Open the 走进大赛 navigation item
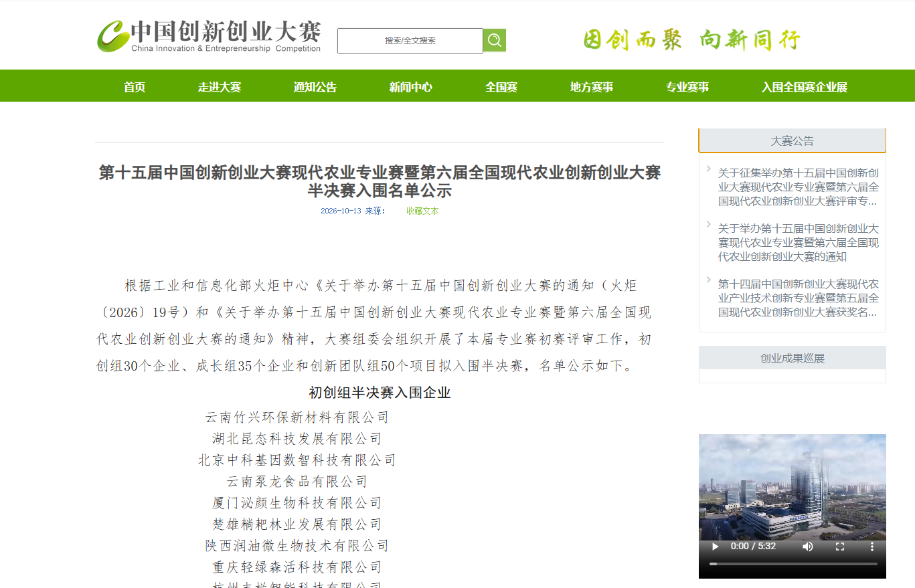915x588 pixels. pos(220,87)
